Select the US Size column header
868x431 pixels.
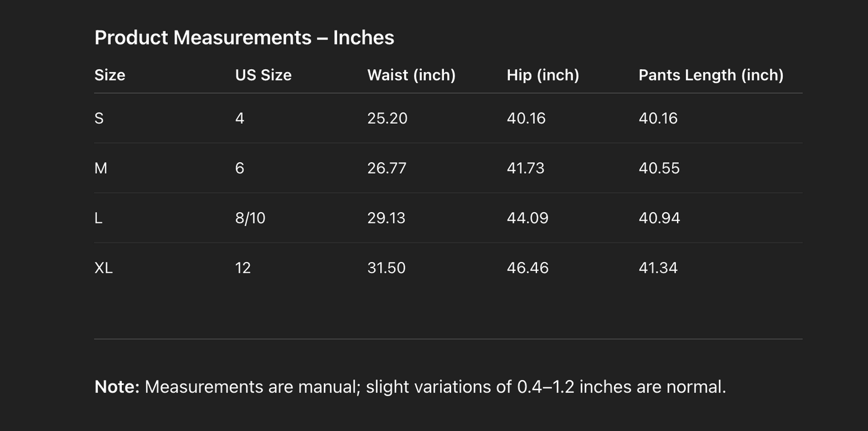263,75
